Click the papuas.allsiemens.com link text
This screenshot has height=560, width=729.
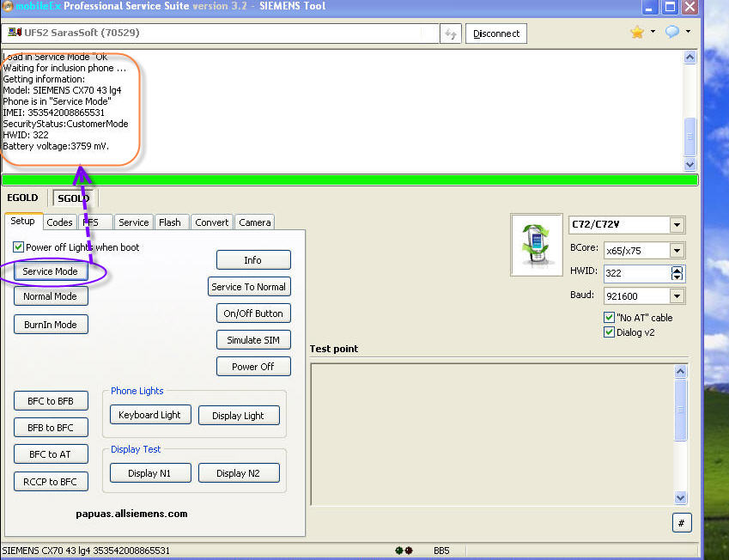tap(131, 514)
